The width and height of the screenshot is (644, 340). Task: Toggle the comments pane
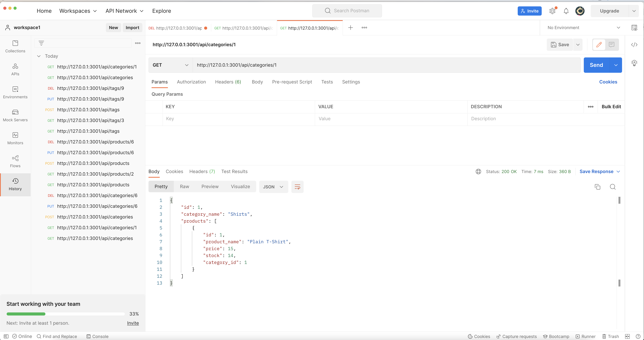611,45
